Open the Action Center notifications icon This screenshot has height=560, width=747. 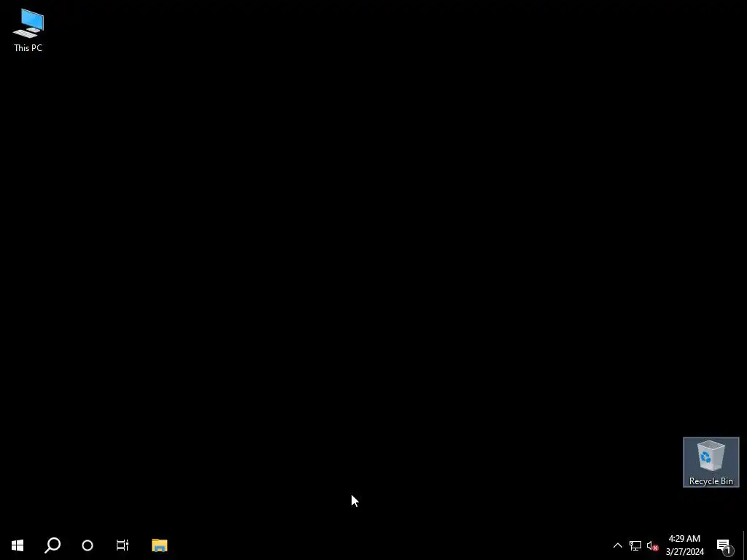[x=724, y=545]
